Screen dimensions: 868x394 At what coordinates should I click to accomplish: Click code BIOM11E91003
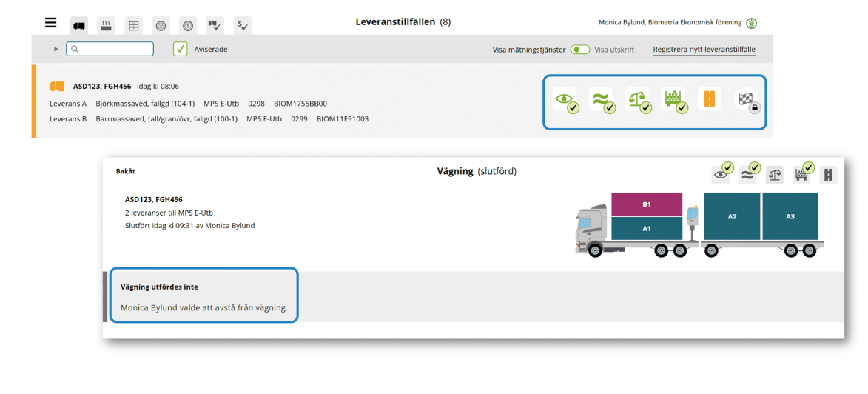tap(343, 118)
